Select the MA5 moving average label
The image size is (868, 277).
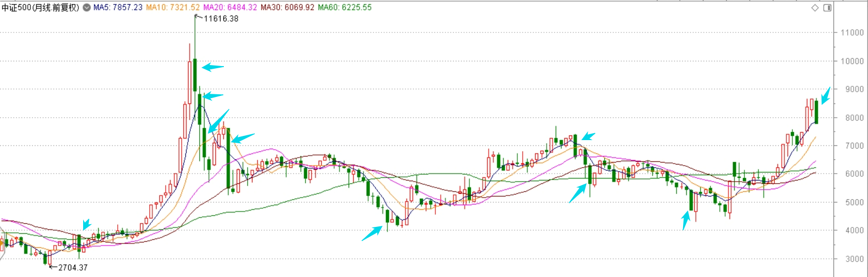(118, 7)
